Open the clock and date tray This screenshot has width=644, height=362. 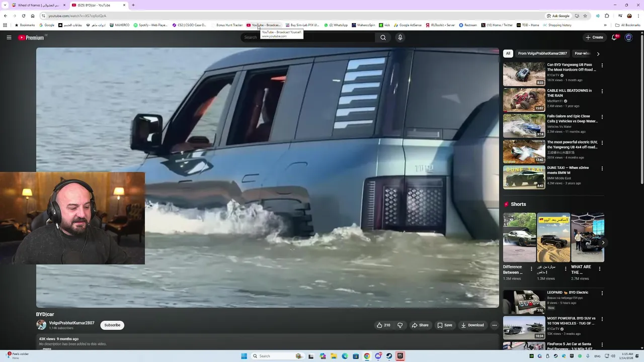(627, 356)
